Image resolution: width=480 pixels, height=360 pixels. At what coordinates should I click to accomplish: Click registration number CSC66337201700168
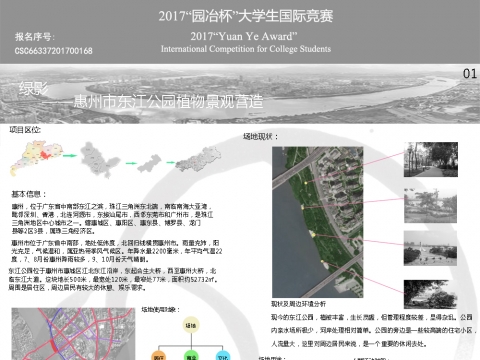pyautogui.click(x=54, y=51)
